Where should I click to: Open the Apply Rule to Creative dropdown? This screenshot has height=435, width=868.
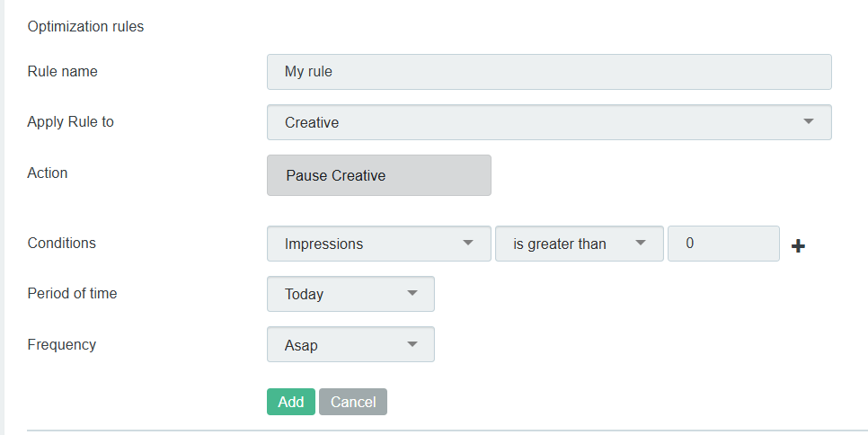(x=548, y=122)
